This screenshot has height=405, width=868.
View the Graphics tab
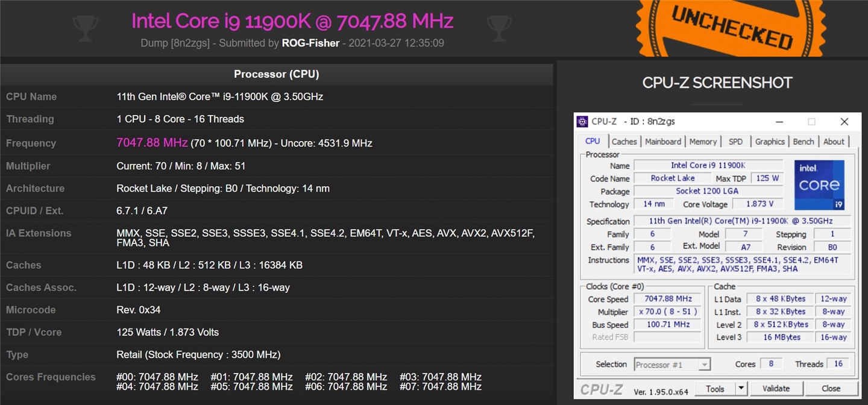770,141
